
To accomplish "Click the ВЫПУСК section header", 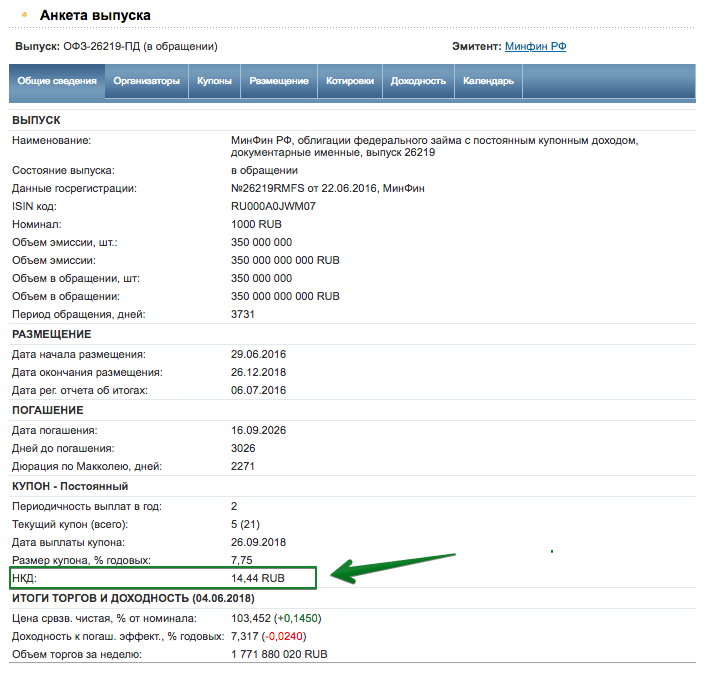I will click(x=36, y=120).
